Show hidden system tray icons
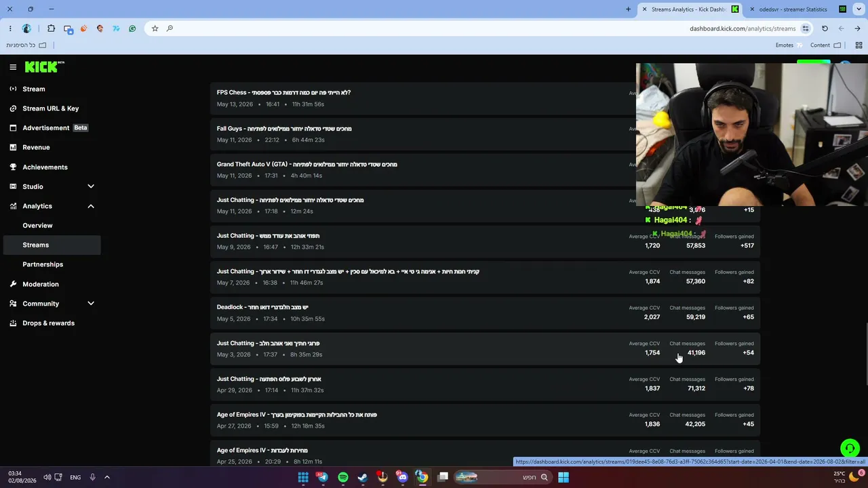Viewport: 868px width, 488px height. coord(106,477)
